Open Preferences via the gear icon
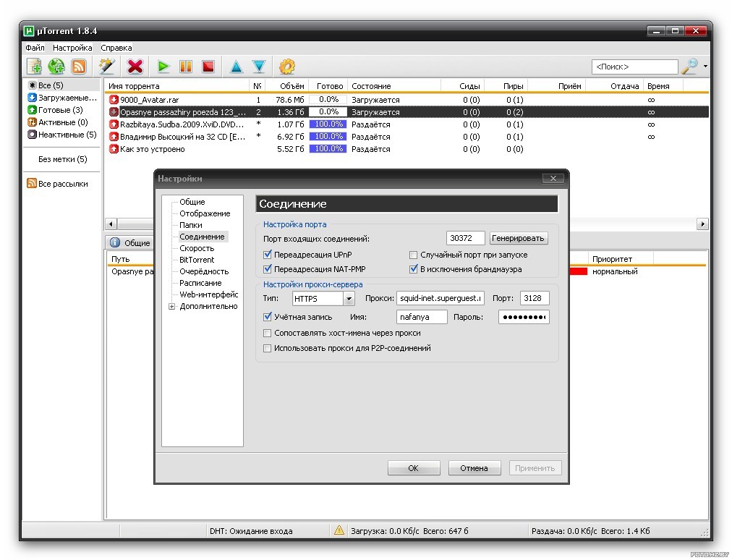The image size is (732, 560). [287, 67]
